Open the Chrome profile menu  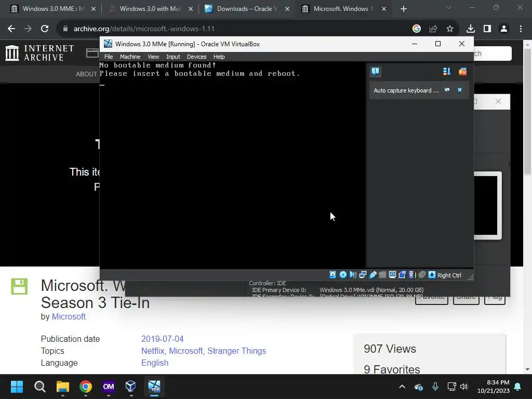point(504,29)
